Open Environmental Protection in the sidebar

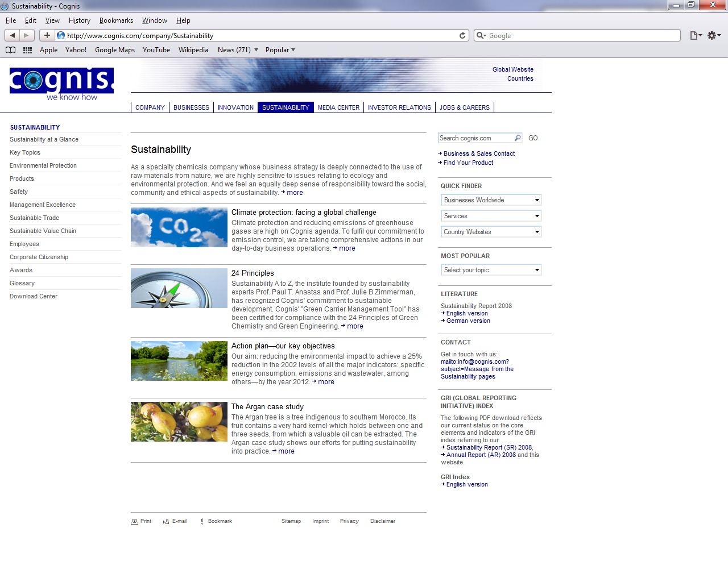[43, 165]
